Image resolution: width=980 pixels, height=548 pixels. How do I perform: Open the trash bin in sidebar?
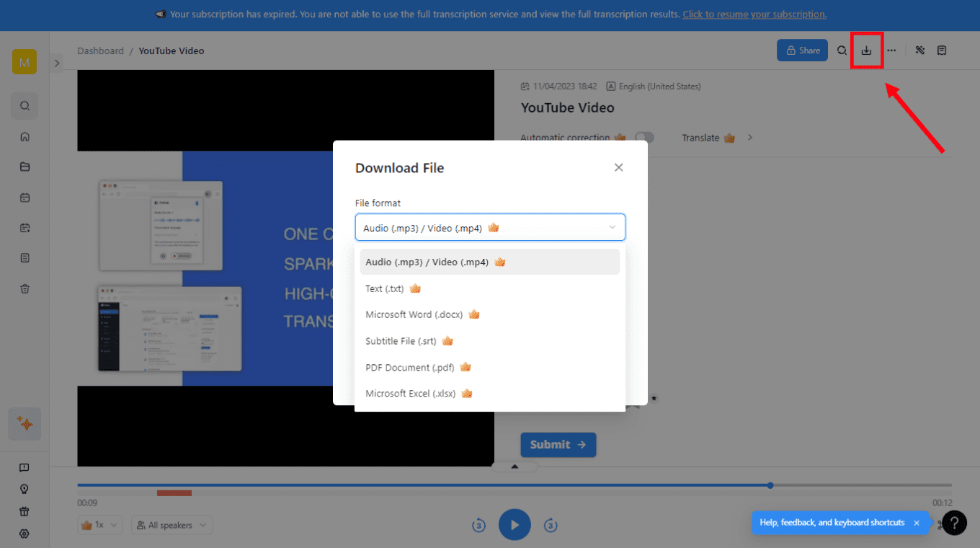point(24,288)
